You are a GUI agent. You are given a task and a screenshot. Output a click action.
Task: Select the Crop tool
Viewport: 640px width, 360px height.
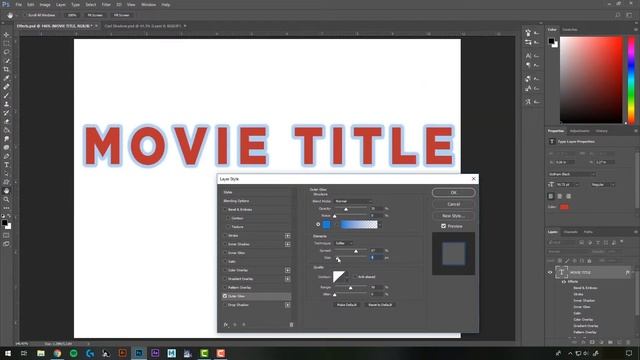tap(6, 69)
